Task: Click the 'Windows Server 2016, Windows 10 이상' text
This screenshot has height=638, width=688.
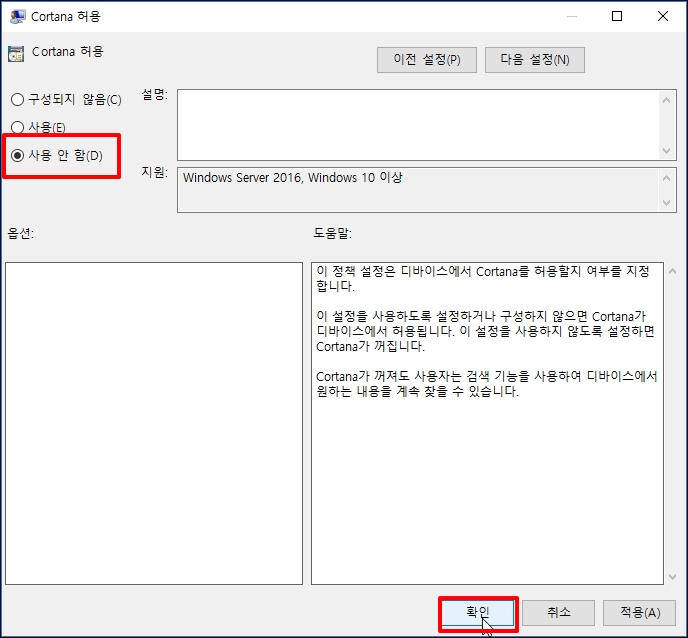Action: [292, 178]
